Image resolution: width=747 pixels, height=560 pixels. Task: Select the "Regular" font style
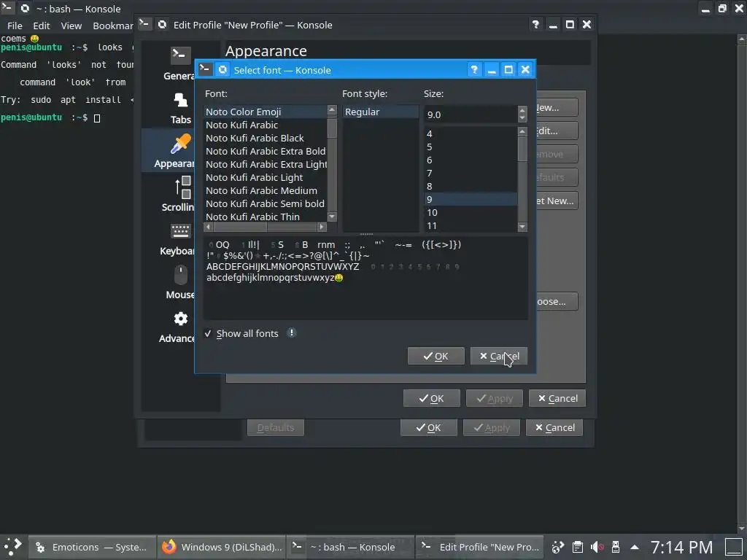(380, 112)
